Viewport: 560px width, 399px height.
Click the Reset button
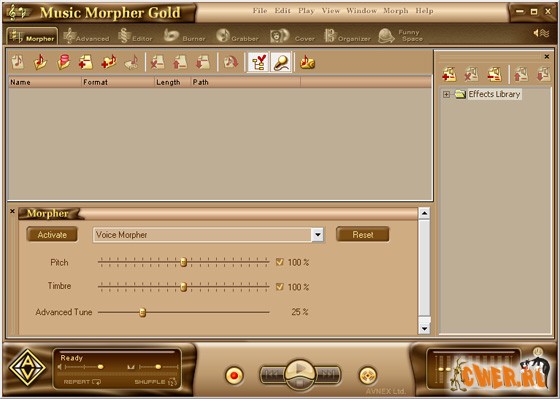click(x=362, y=234)
